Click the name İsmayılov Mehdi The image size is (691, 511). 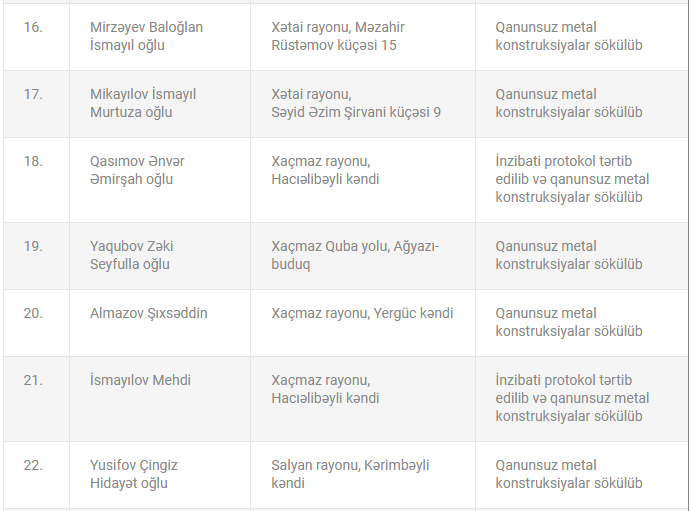(x=140, y=380)
